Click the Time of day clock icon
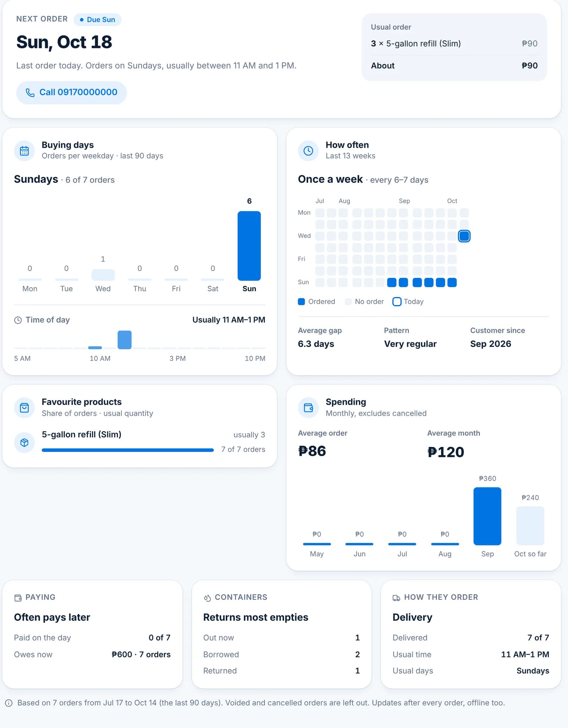568x728 pixels. [18, 320]
